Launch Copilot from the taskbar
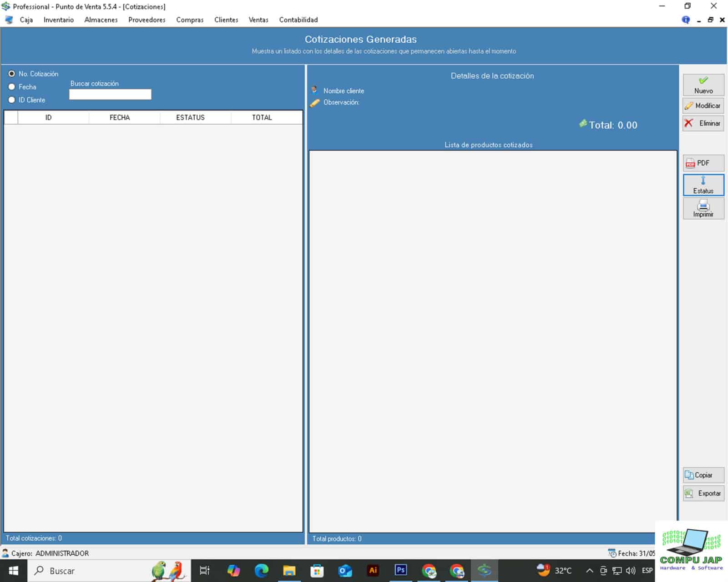Image resolution: width=728 pixels, height=582 pixels. (x=233, y=571)
